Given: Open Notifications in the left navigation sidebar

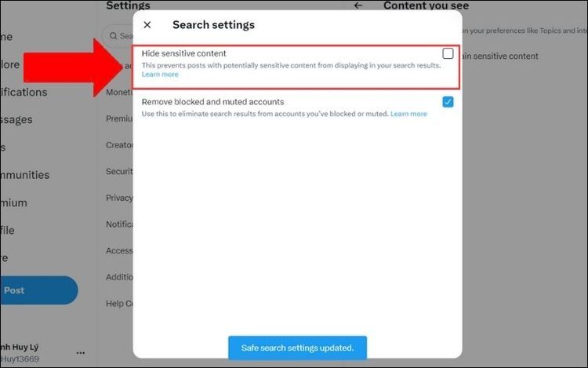Looking at the screenshot, I should point(24,92).
